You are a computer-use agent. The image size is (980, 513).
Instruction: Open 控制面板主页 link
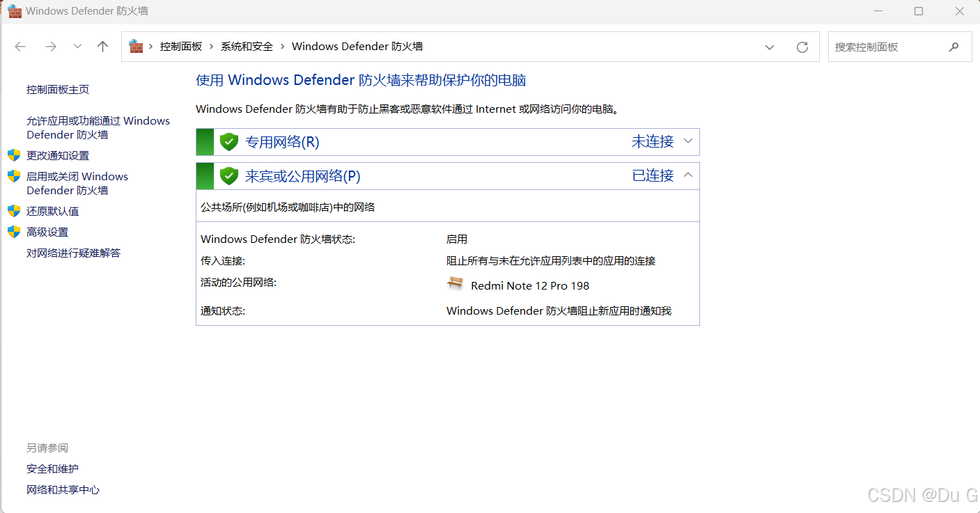point(58,90)
